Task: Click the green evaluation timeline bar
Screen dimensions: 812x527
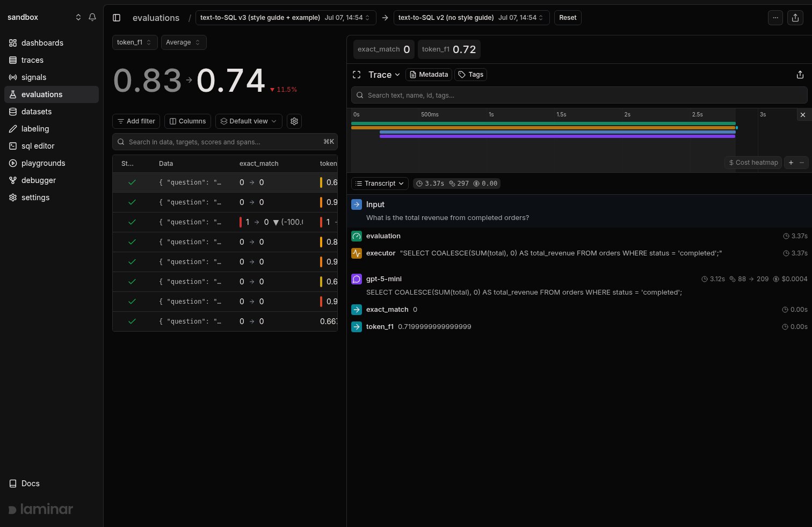Action: pyautogui.click(x=543, y=123)
